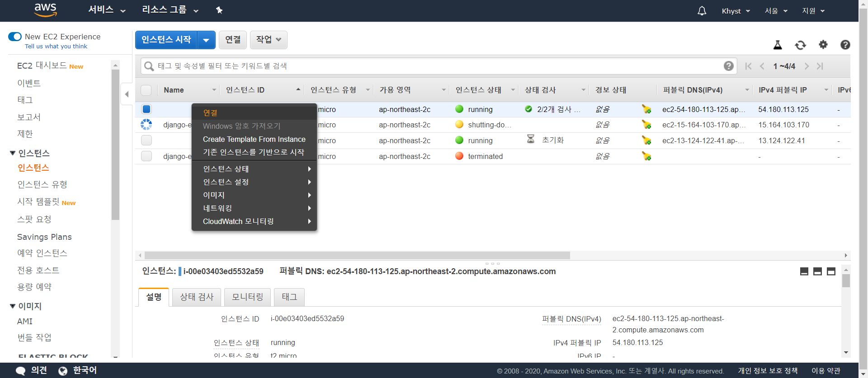Open the Khyst account menu
The height and width of the screenshot is (378, 868).
click(x=736, y=11)
